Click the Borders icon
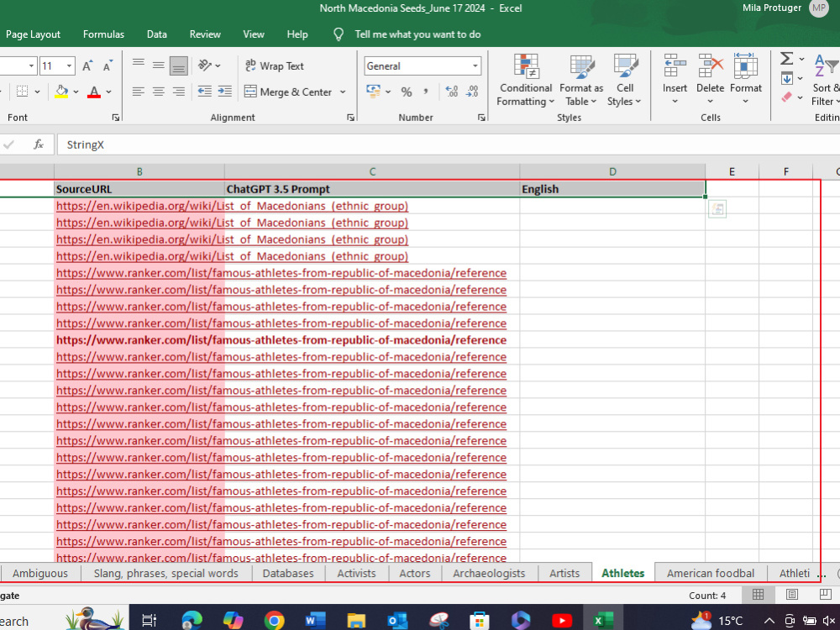 coord(23,91)
